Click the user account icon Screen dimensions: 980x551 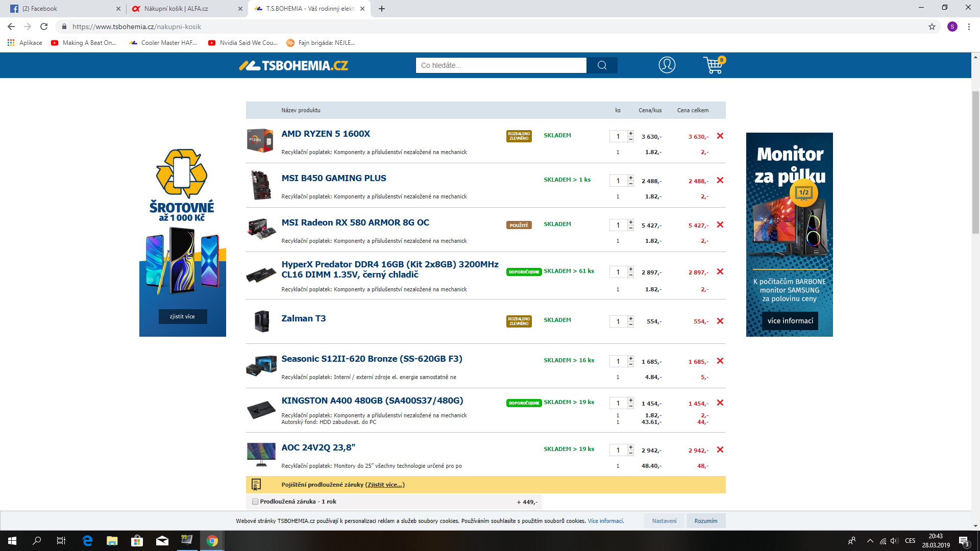667,65
